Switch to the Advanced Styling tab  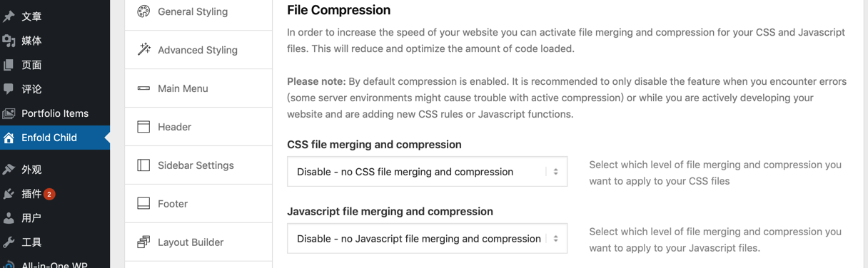coord(198,50)
